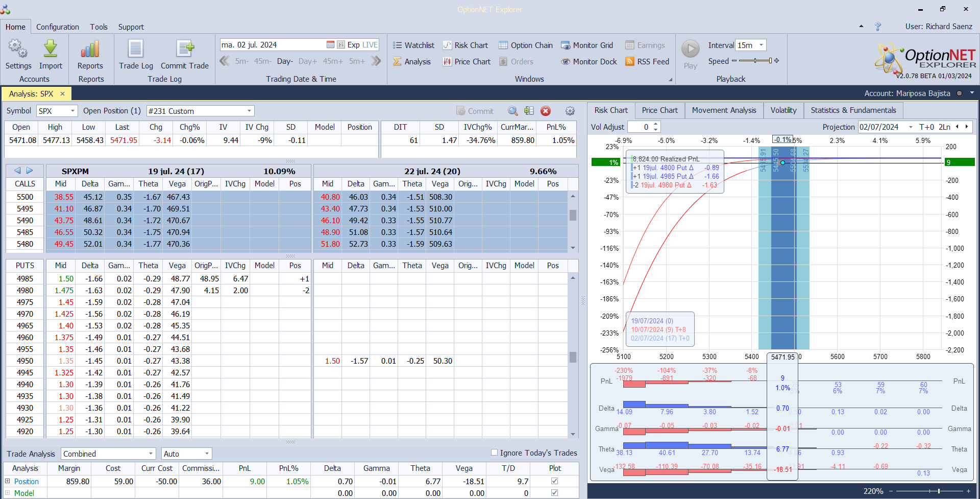Expand the Position analysis row
980x499 pixels.
8,481
